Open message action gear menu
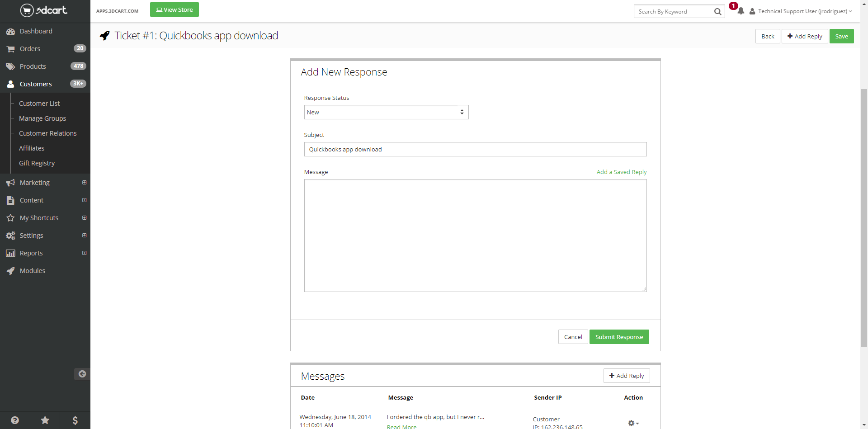The width and height of the screenshot is (868, 429). coord(633,423)
